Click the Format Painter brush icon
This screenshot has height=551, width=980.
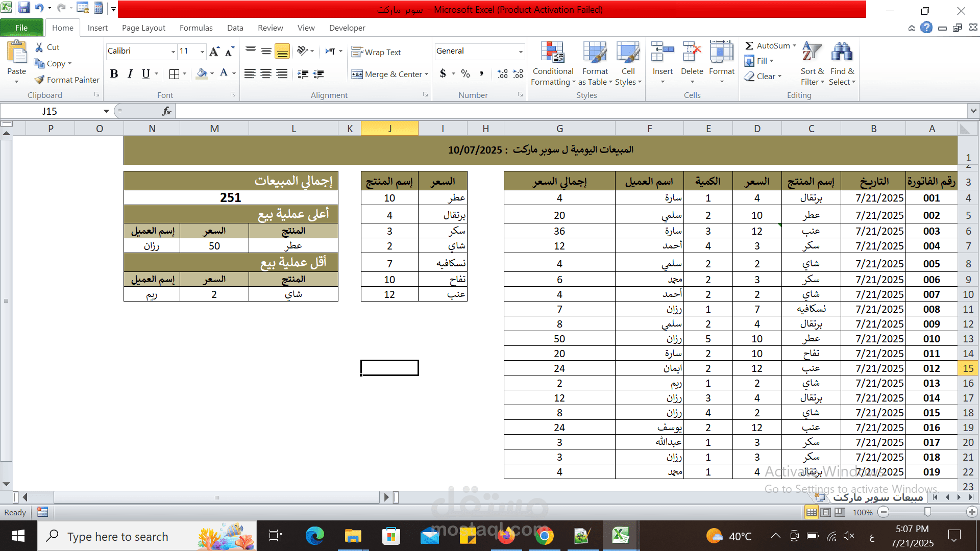coord(39,80)
